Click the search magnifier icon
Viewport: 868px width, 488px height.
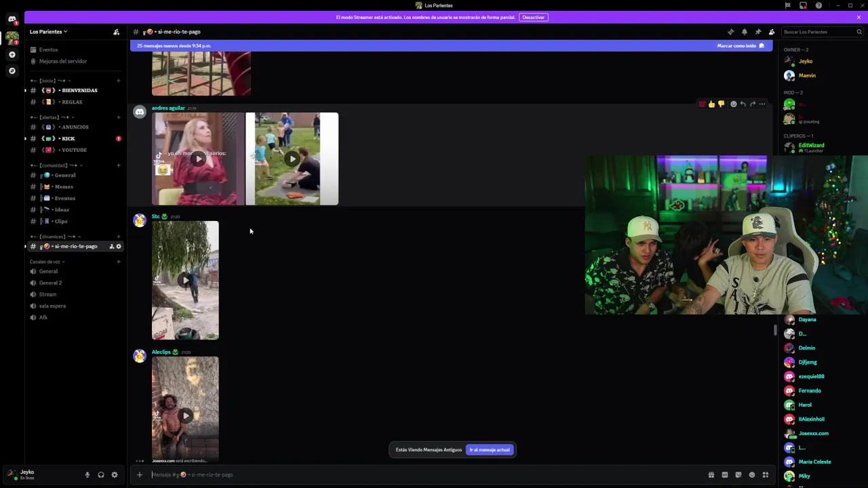coord(859,32)
